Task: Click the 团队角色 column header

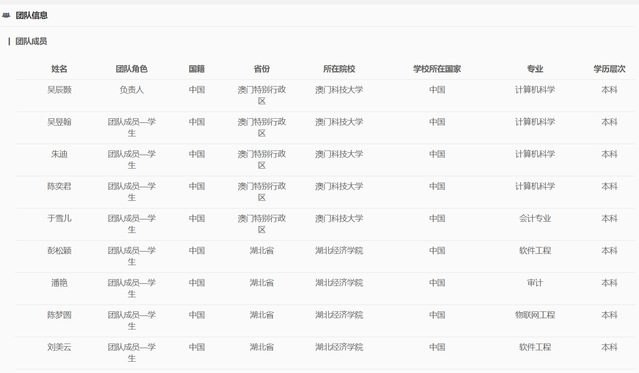Action: 131,69
